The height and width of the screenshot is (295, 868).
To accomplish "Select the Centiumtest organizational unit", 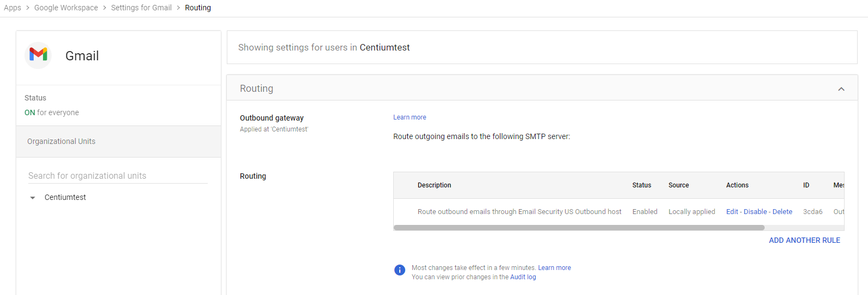I will 65,197.
